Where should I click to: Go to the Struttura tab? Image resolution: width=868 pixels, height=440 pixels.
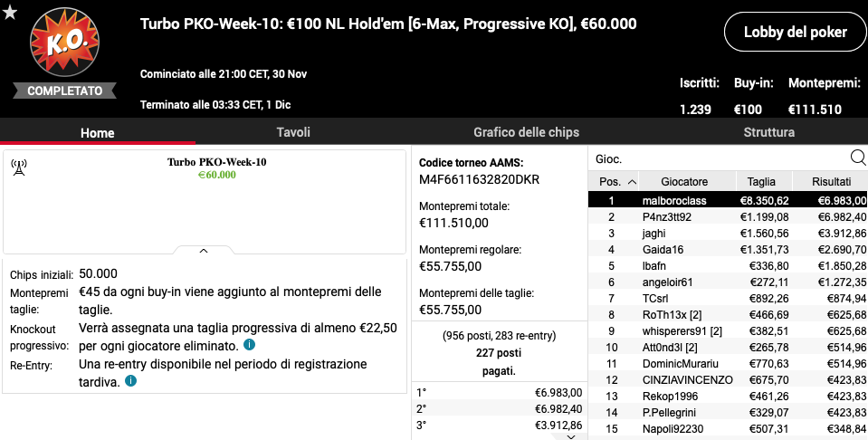[769, 132]
